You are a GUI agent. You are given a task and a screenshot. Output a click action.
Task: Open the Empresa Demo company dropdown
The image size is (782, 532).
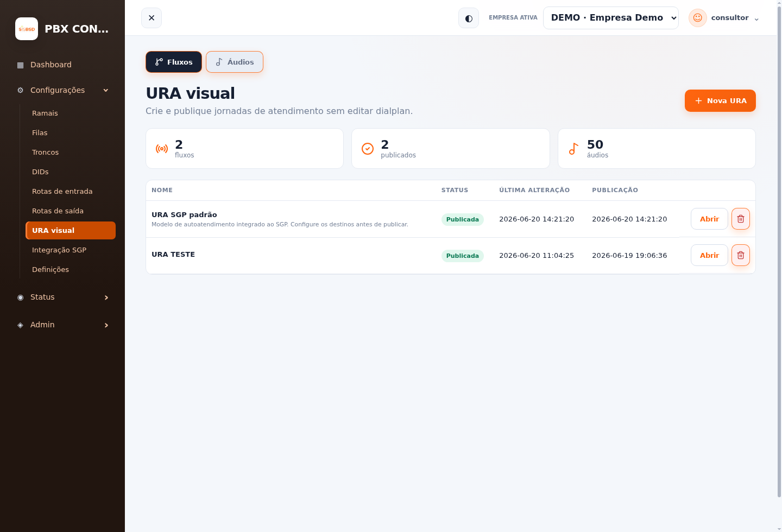click(x=611, y=18)
